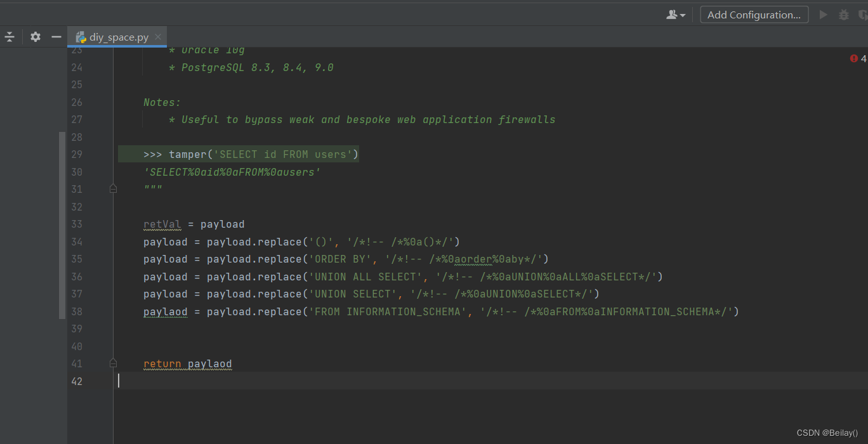Click the payload.replace('UNION SELECT' line

coord(371,294)
